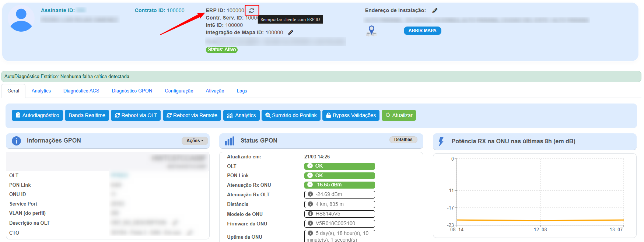Edit the Integração de Mapa ID with pencil icon
This screenshot has height=242, width=644.
click(290, 33)
